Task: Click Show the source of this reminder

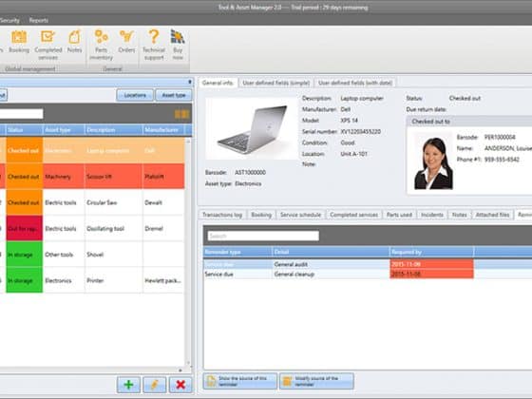Action: point(240,381)
